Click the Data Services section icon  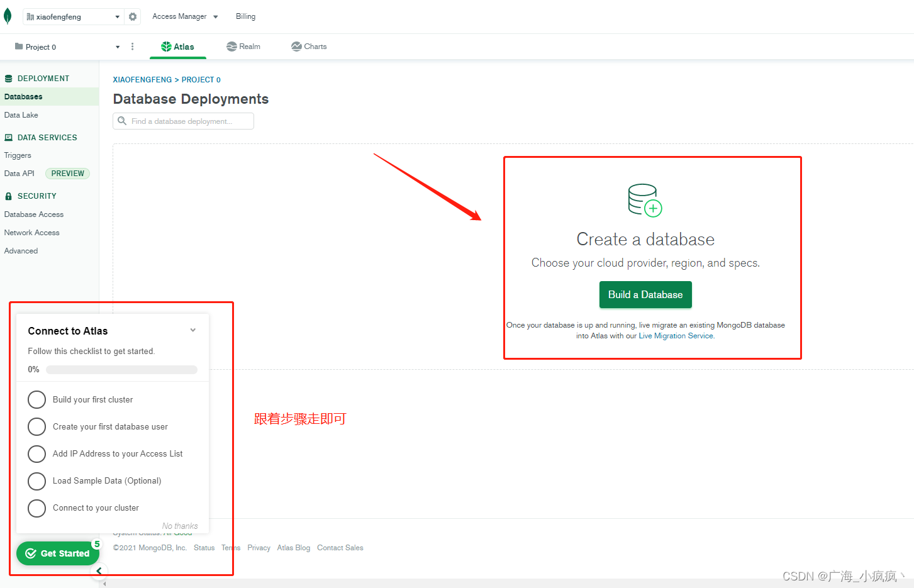coord(8,138)
